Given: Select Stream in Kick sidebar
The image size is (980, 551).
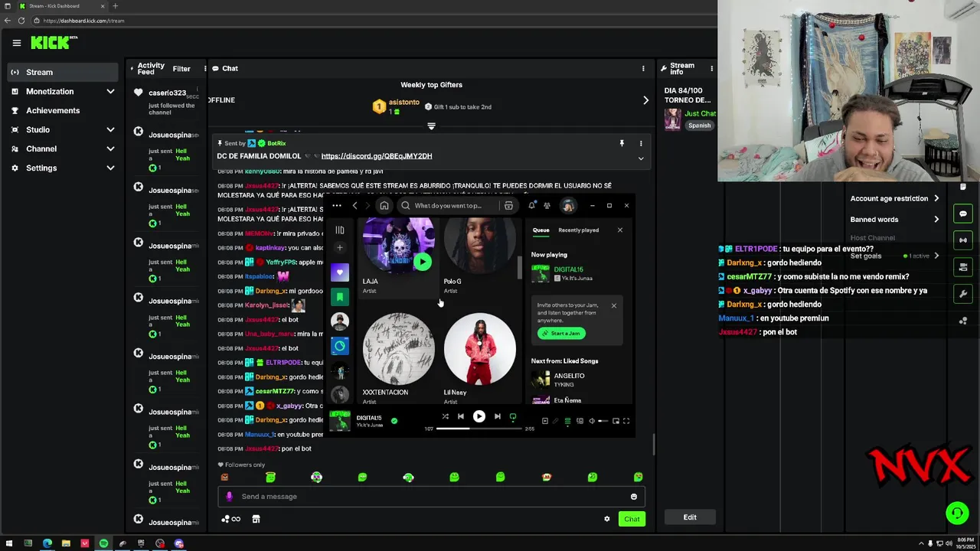Looking at the screenshot, I should coord(62,72).
